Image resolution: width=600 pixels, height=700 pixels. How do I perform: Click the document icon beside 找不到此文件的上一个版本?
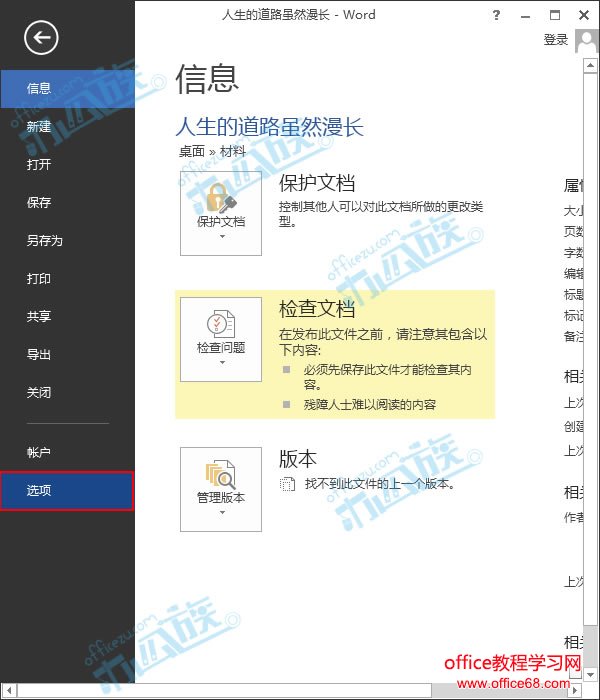[288, 483]
